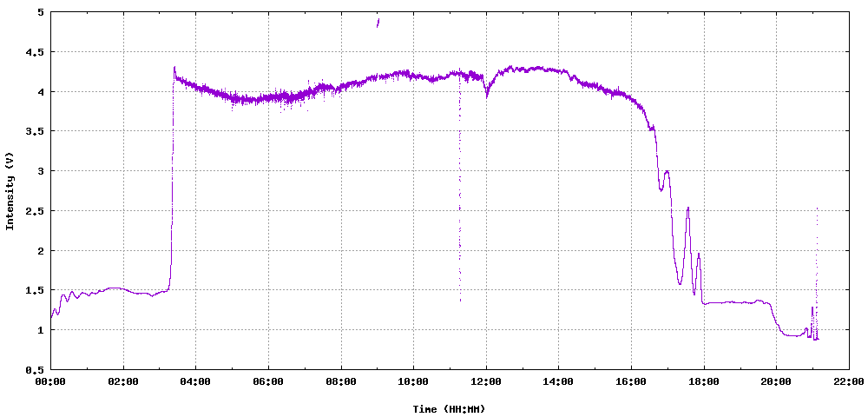Click the '5' y-axis tick label

pos(42,12)
